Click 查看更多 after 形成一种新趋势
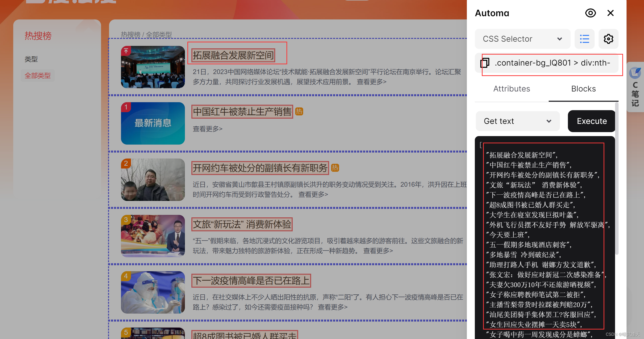Screen dimensions: 644x339 tap(378, 251)
